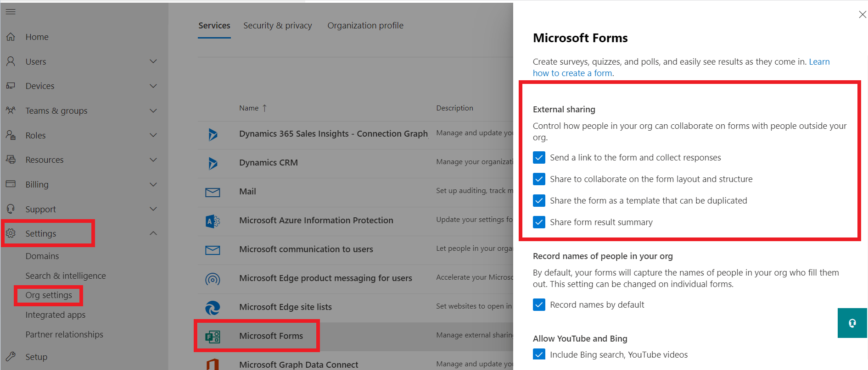This screenshot has height=370, width=868.
Task: Expand the Resources section chevron
Action: click(153, 160)
